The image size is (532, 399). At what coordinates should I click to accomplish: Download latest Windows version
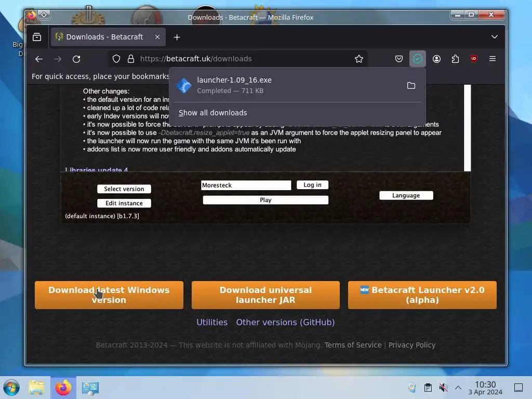(109, 295)
